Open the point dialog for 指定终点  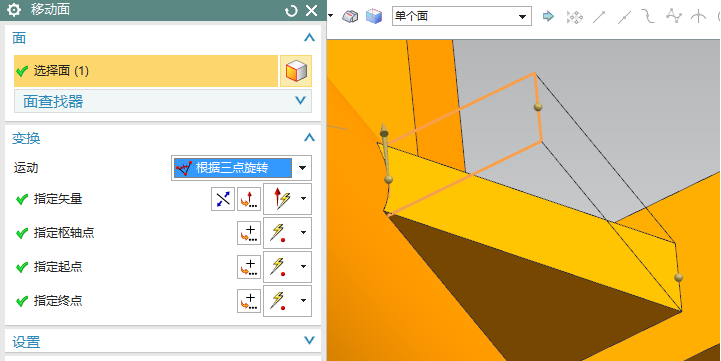pyautogui.click(x=249, y=301)
